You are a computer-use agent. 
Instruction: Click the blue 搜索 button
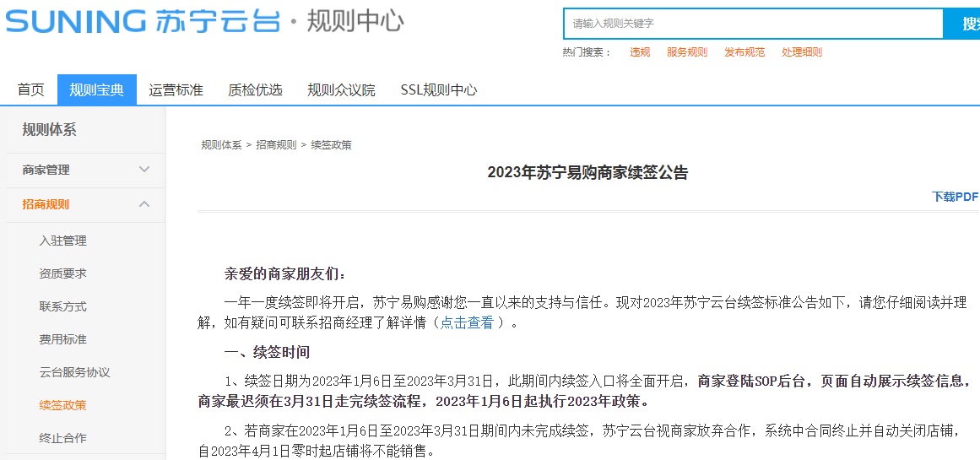coord(962,24)
